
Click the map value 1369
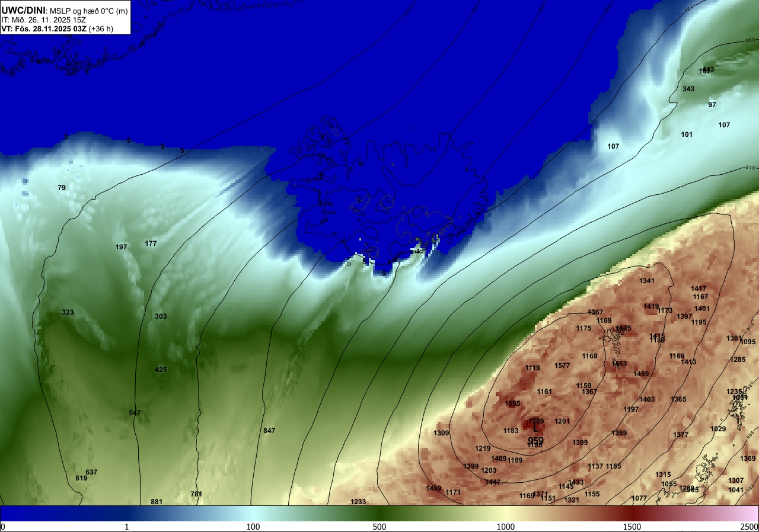point(748,459)
